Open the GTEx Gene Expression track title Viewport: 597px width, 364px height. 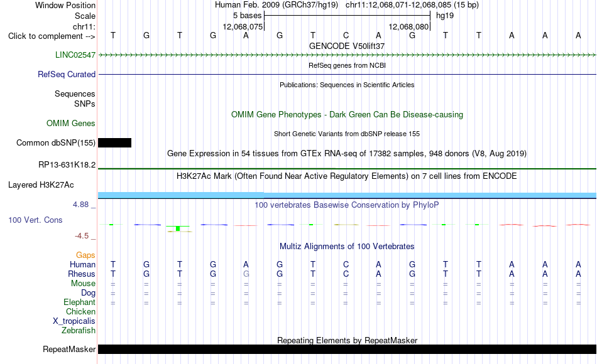(x=347, y=153)
